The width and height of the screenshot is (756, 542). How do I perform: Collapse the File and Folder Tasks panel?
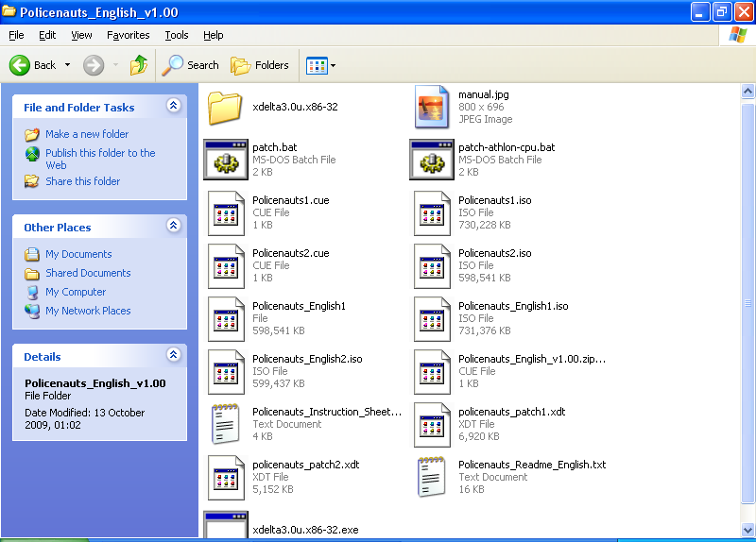pyautogui.click(x=173, y=107)
